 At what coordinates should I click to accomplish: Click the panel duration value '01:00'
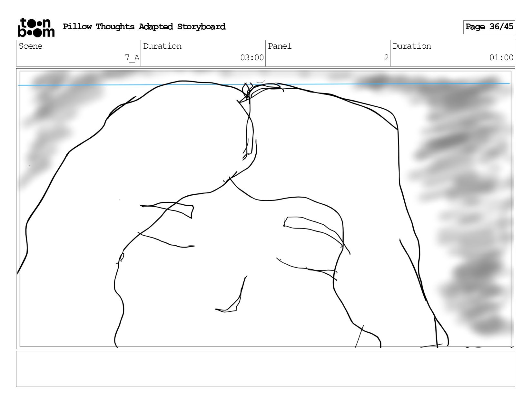click(501, 58)
